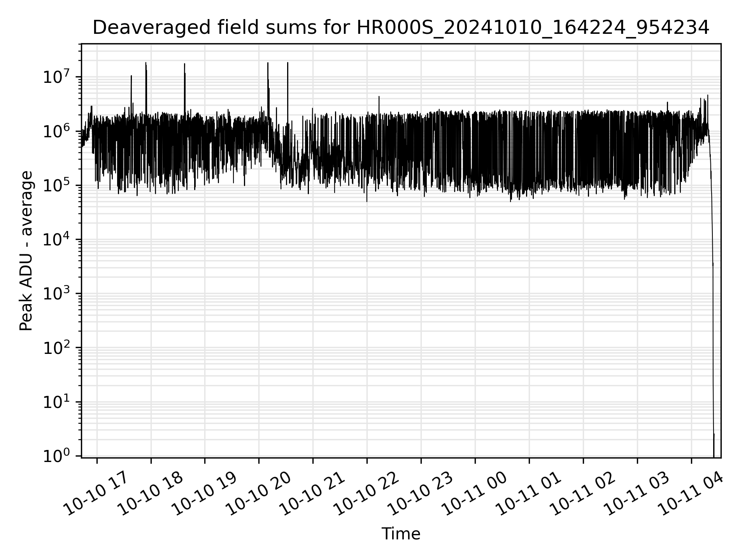Click the y tick label 10^0
The image size is (747, 560).
click(x=56, y=455)
